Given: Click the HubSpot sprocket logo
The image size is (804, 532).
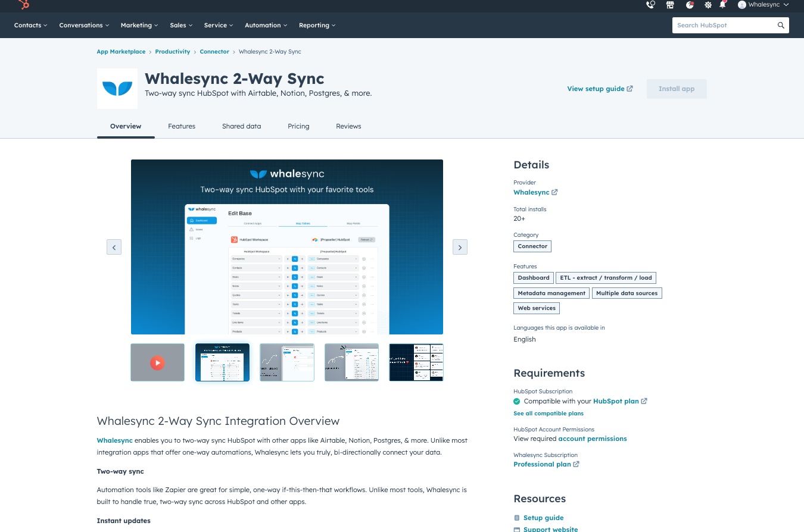Looking at the screenshot, I should [x=24, y=5].
